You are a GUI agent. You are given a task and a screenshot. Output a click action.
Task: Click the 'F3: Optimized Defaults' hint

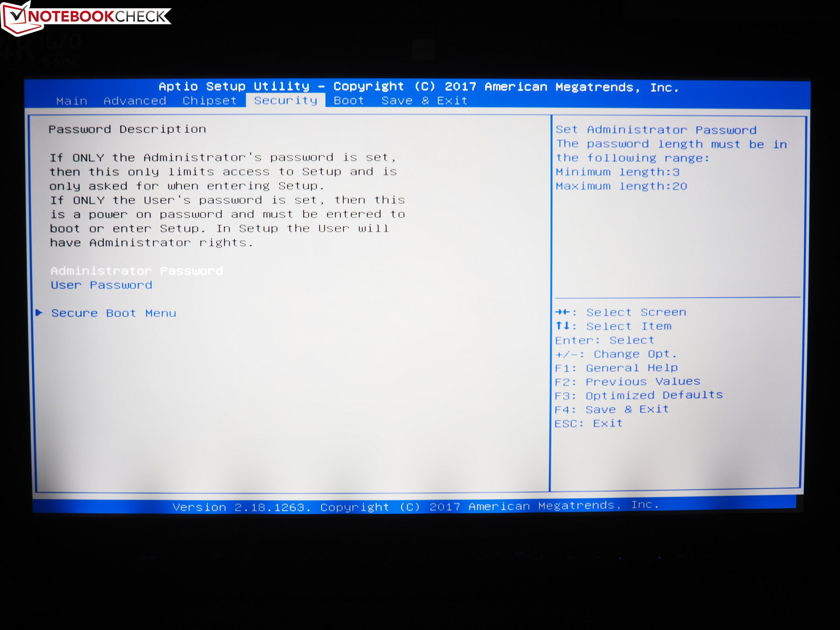click(639, 395)
